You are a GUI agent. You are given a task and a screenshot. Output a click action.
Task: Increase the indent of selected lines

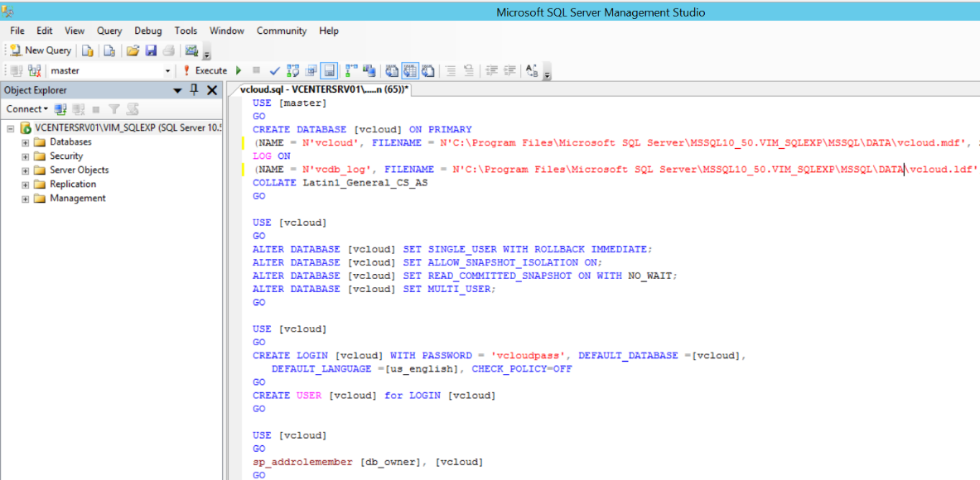(x=510, y=70)
